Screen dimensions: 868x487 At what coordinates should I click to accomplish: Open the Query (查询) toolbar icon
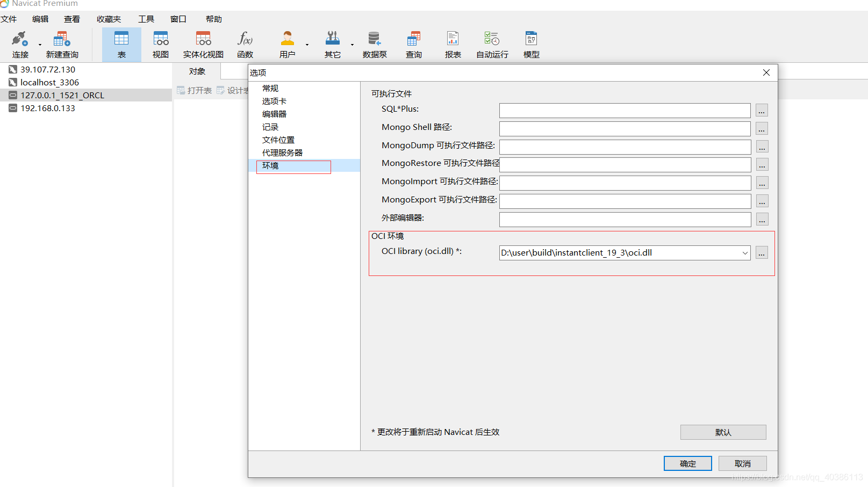(414, 45)
